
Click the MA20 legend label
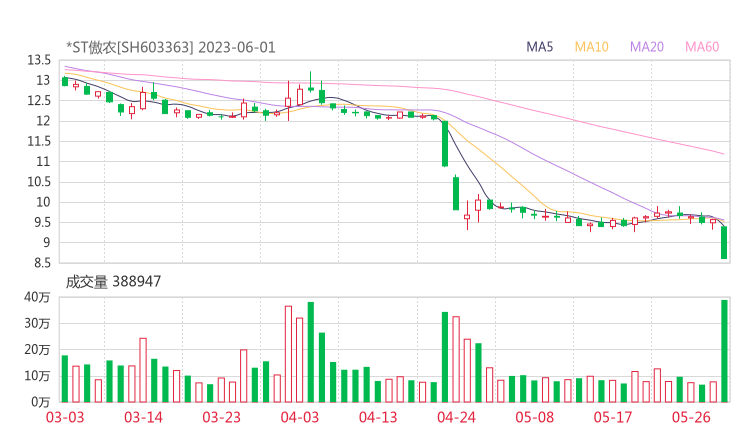(x=647, y=47)
